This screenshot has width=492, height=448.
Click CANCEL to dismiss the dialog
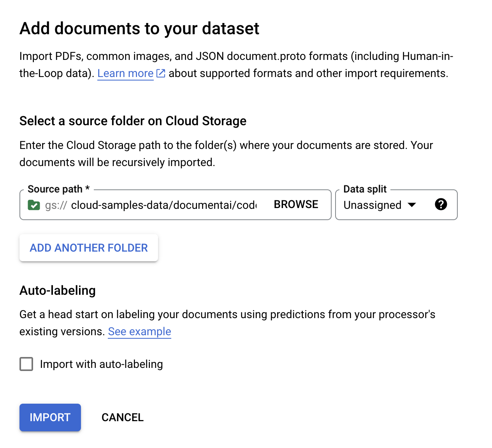122,417
